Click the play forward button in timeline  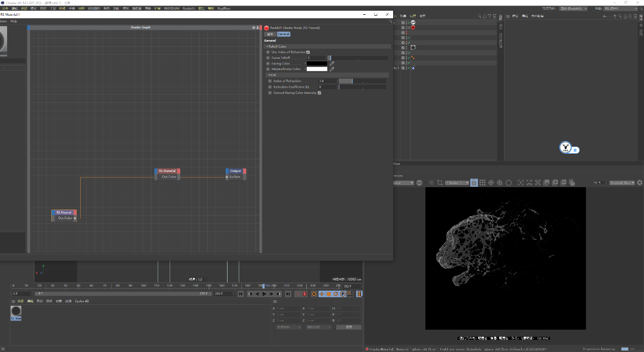click(264, 294)
